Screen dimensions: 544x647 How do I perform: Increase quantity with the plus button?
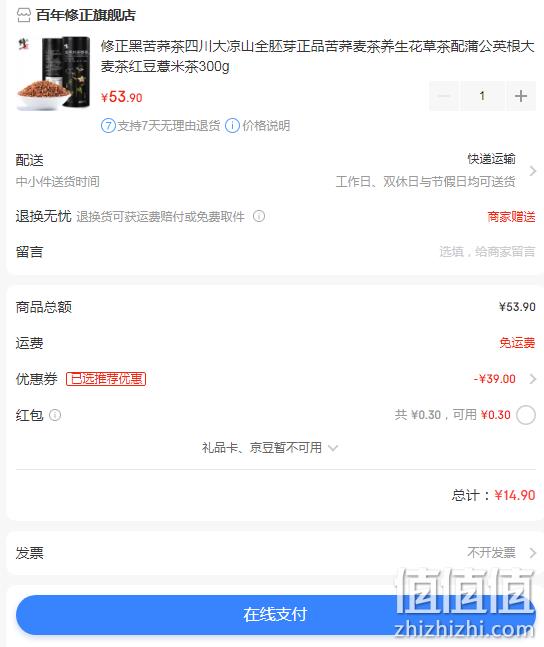coord(521,96)
